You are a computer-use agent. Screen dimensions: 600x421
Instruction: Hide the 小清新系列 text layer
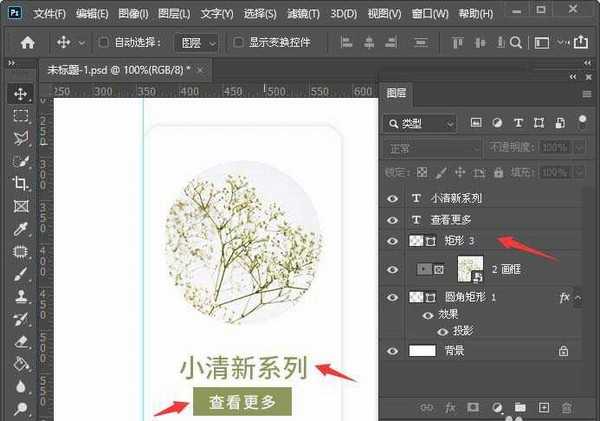coord(393,198)
